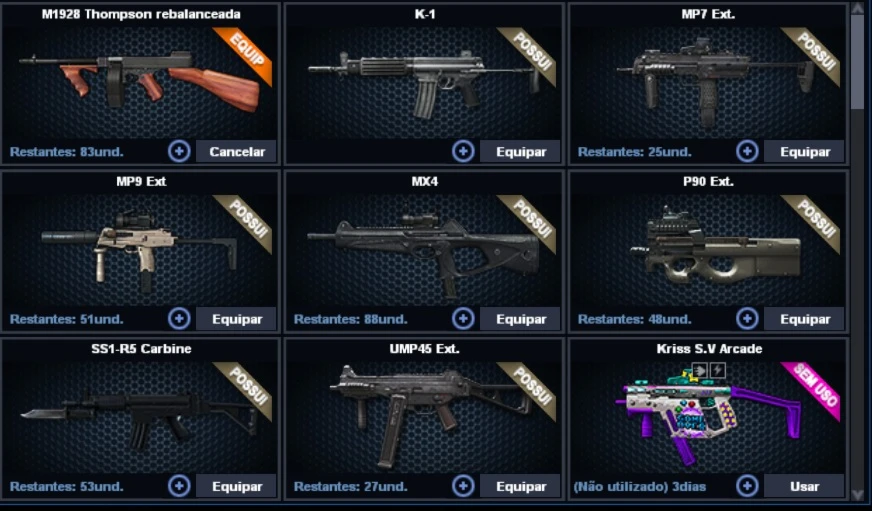Select the SS1-R5 Carbine weapon image
The width and height of the screenshot is (872, 511).
(139, 418)
